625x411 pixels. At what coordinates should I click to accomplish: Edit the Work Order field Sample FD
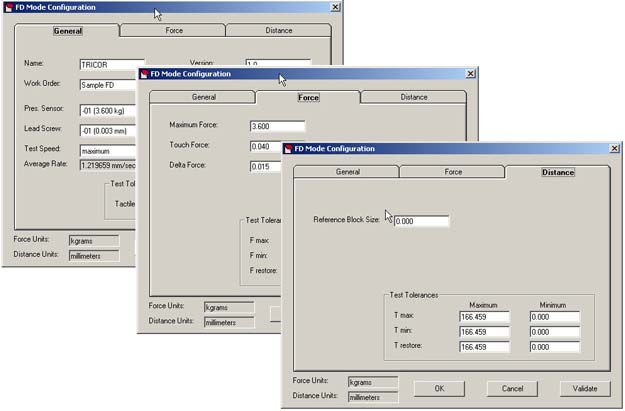(x=108, y=85)
